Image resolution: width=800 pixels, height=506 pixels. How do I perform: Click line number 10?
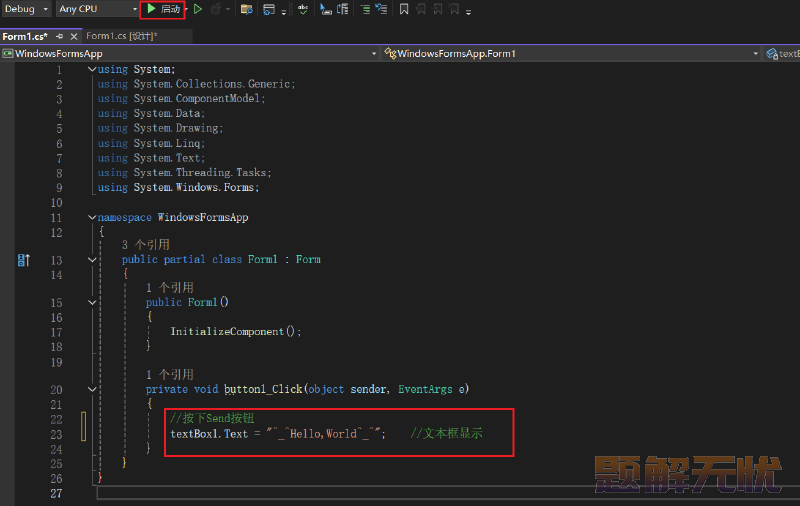coord(56,203)
